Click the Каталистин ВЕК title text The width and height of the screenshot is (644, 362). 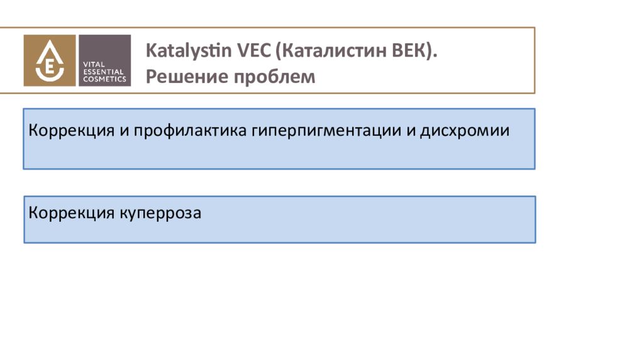(x=356, y=51)
